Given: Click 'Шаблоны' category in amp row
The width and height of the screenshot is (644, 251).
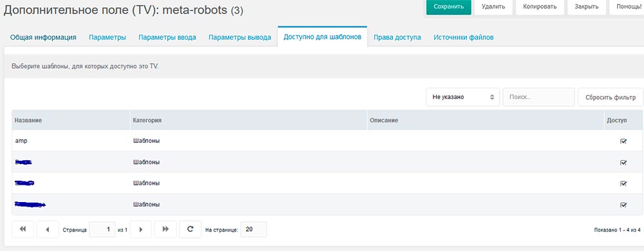Looking at the screenshot, I should (146, 141).
